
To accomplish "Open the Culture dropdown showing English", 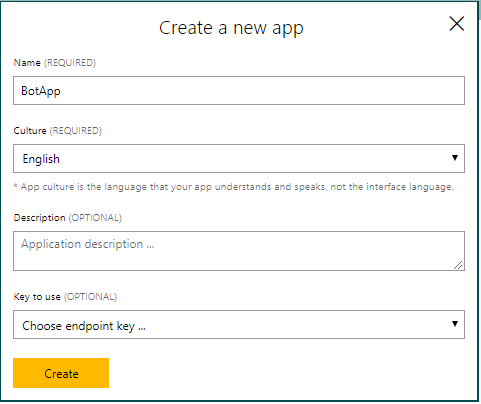I will click(239, 158).
